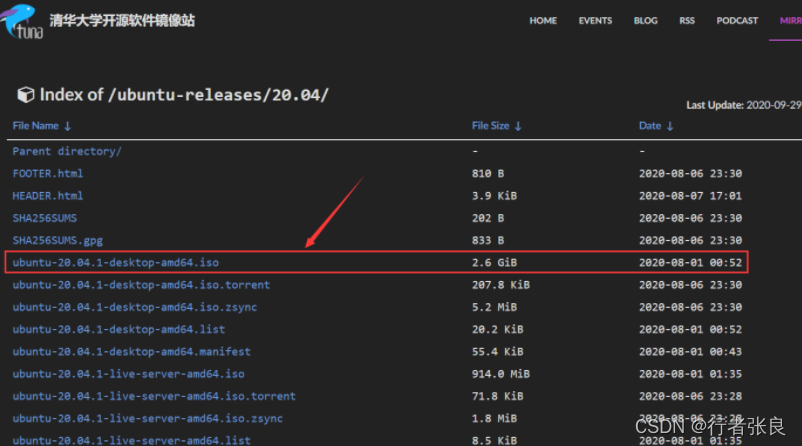Click the site title 清华大学开源软件镜像站

click(x=122, y=20)
